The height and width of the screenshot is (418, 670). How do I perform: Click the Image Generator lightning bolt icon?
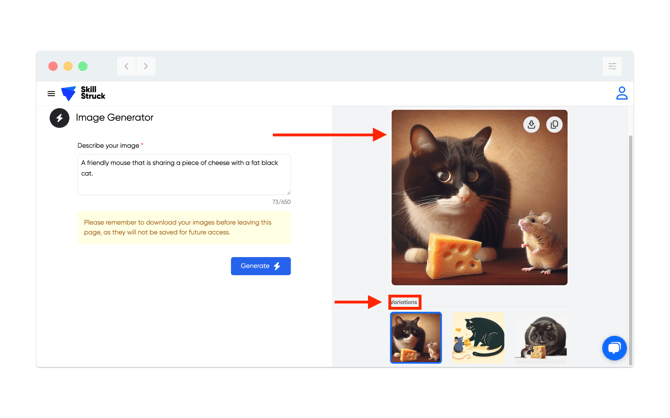pos(59,118)
